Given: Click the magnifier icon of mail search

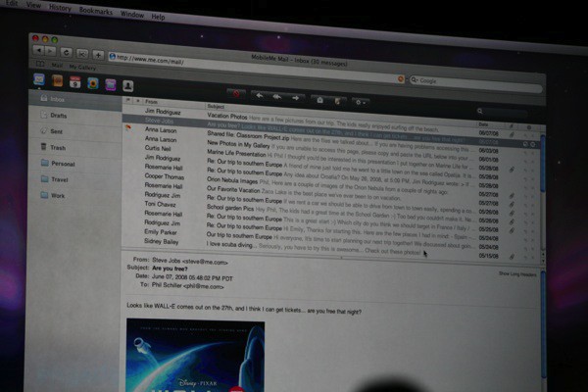Looking at the screenshot, I should (479, 111).
